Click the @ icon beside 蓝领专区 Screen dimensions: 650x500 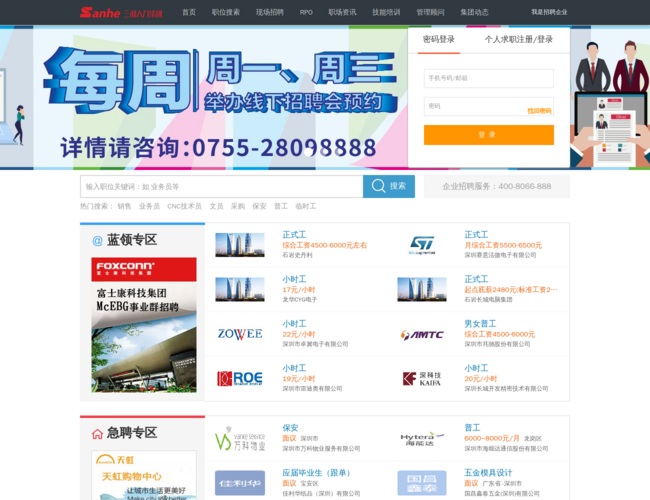(x=97, y=240)
